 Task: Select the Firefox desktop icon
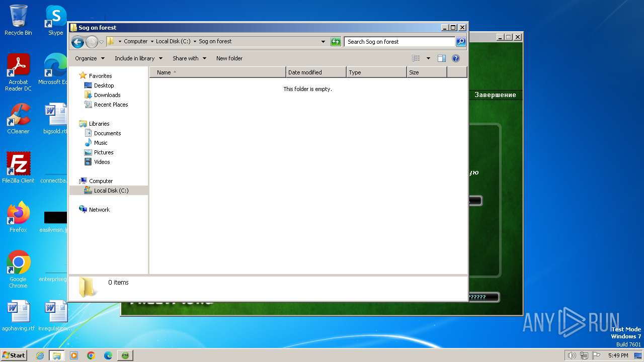[x=18, y=217]
